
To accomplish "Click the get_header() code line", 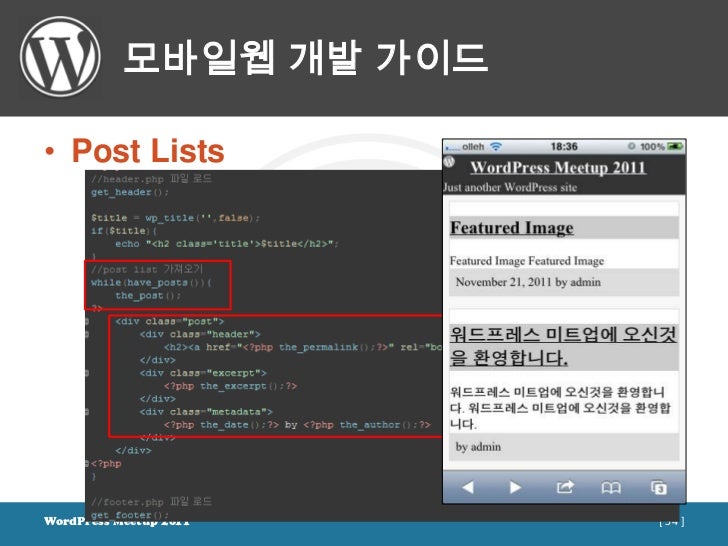I will pyautogui.click(x=130, y=192).
